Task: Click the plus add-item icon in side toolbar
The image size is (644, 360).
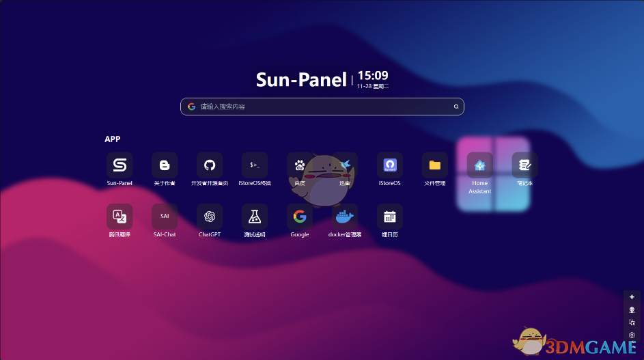Action: (x=632, y=296)
